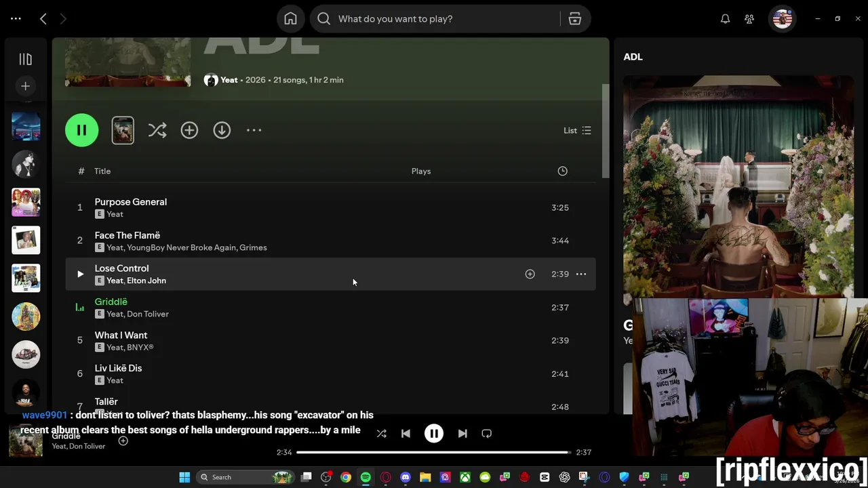Open Friend Activity icon

pos(749,19)
